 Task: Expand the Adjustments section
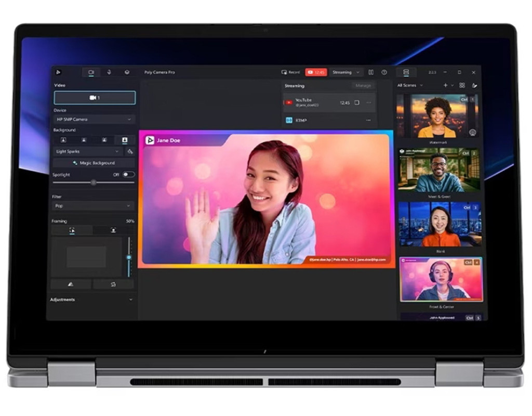pyautogui.click(x=130, y=300)
